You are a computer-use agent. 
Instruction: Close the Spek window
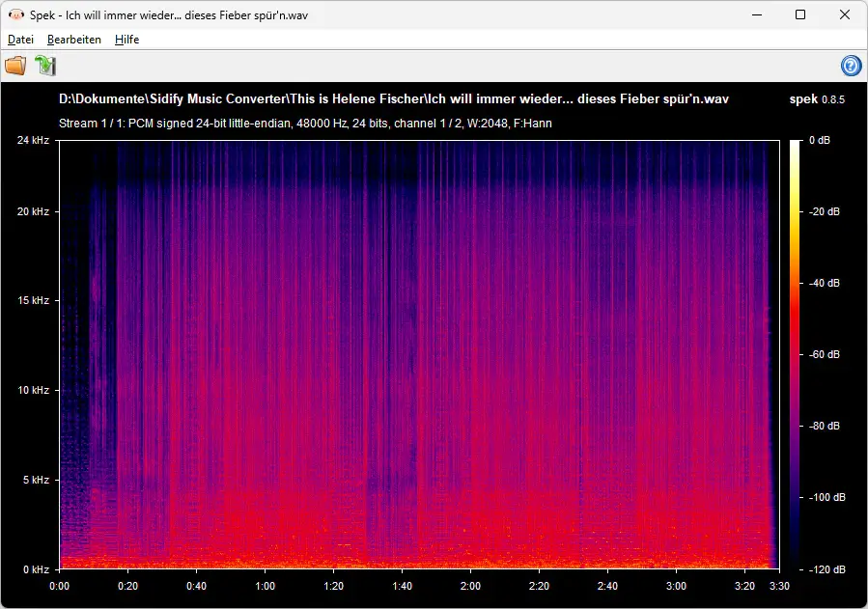pyautogui.click(x=844, y=14)
